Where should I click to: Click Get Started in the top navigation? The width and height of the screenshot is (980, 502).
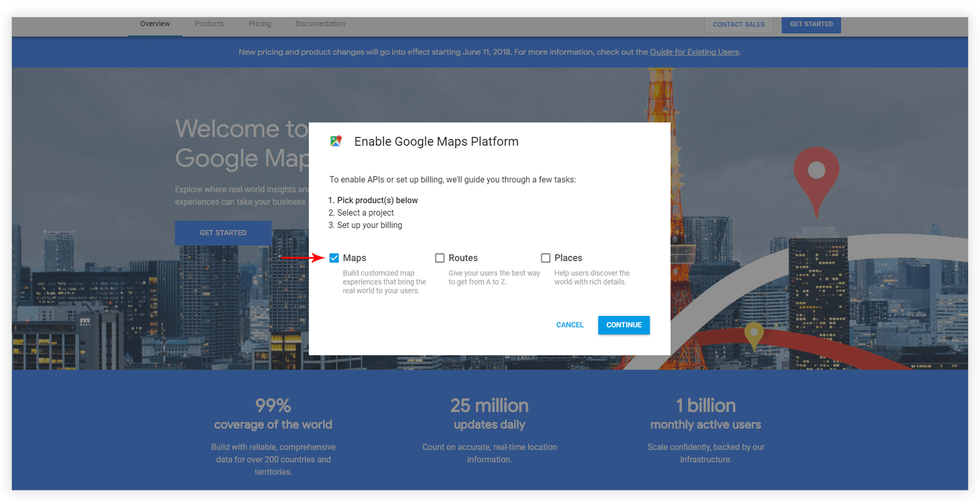(x=811, y=24)
